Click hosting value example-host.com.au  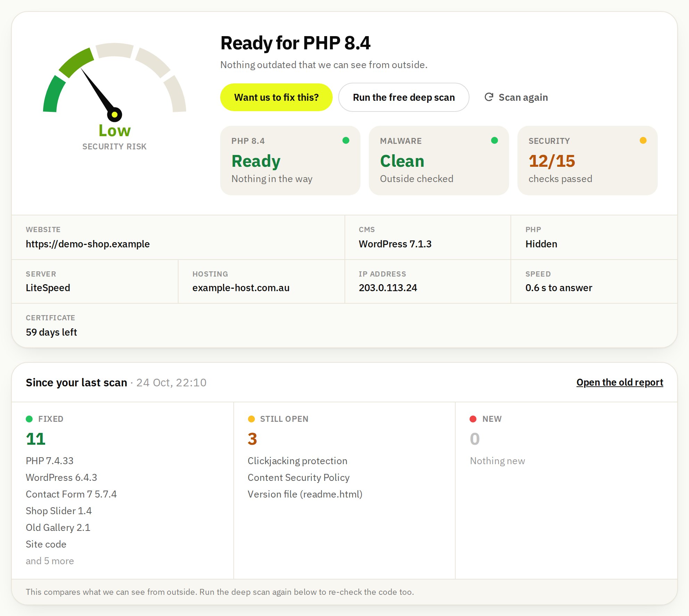241,288
